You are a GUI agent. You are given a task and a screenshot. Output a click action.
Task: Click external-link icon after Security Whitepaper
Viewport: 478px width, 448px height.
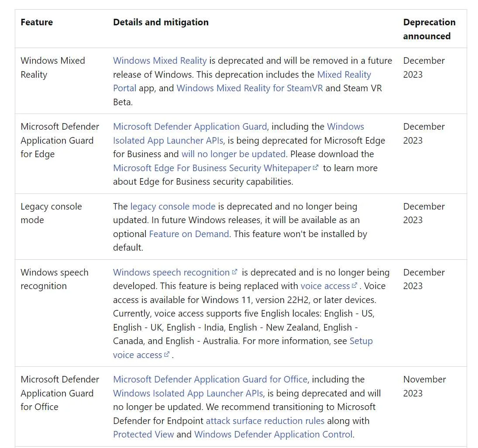[x=316, y=167]
